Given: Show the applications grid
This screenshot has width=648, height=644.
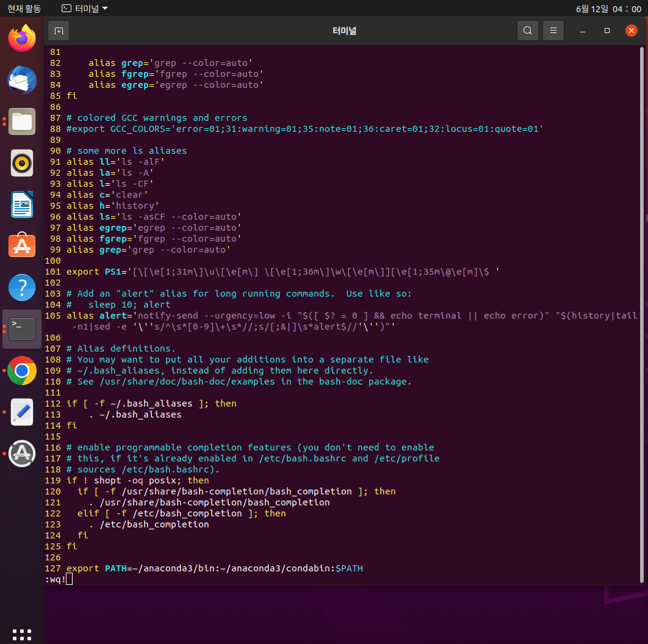Looking at the screenshot, I should click(x=22, y=634).
